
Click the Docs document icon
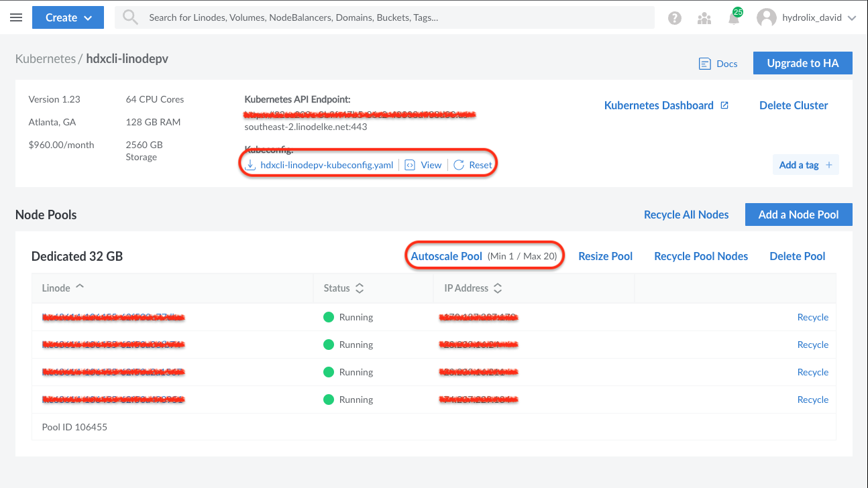pyautogui.click(x=705, y=64)
